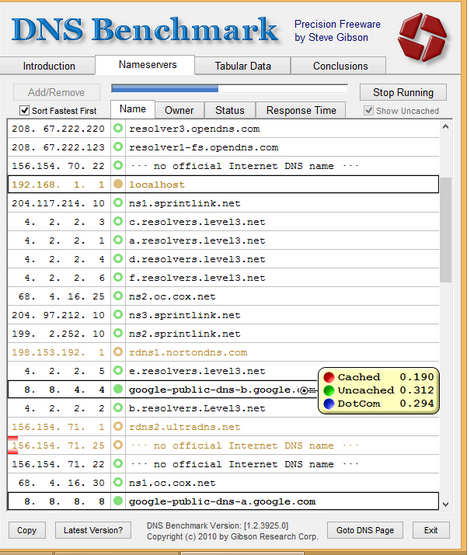Click status circle for ns3.sprintlink.net

coord(118,315)
